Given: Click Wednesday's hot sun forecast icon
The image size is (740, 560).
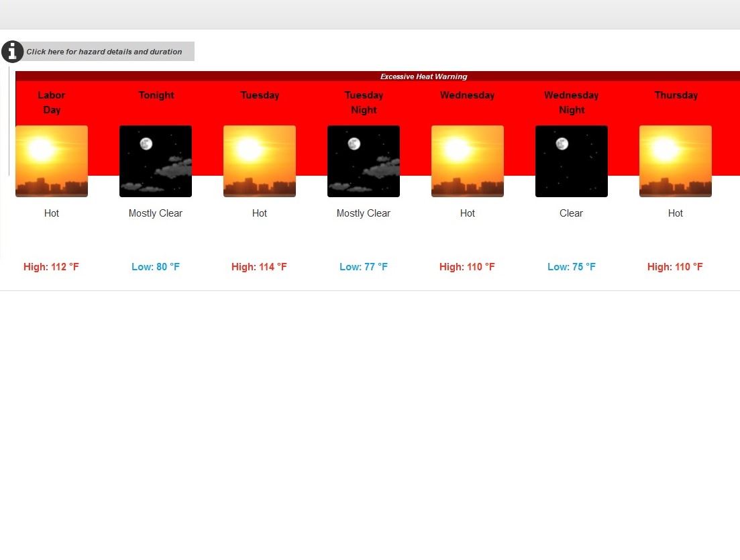Looking at the screenshot, I should (468, 161).
